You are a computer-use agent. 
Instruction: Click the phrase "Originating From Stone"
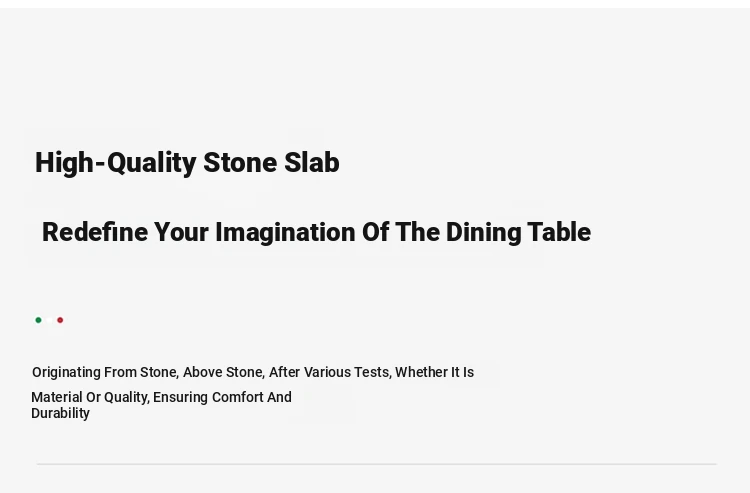click(x=105, y=372)
